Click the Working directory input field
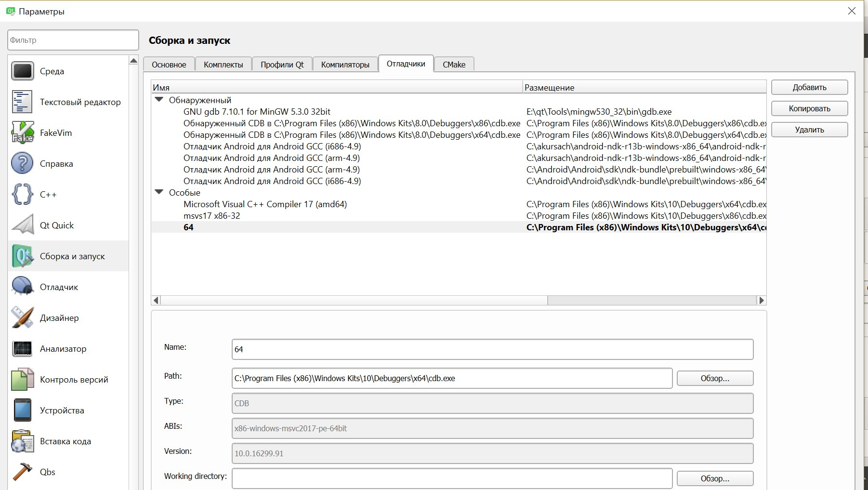The width and height of the screenshot is (868, 490). pos(452,478)
